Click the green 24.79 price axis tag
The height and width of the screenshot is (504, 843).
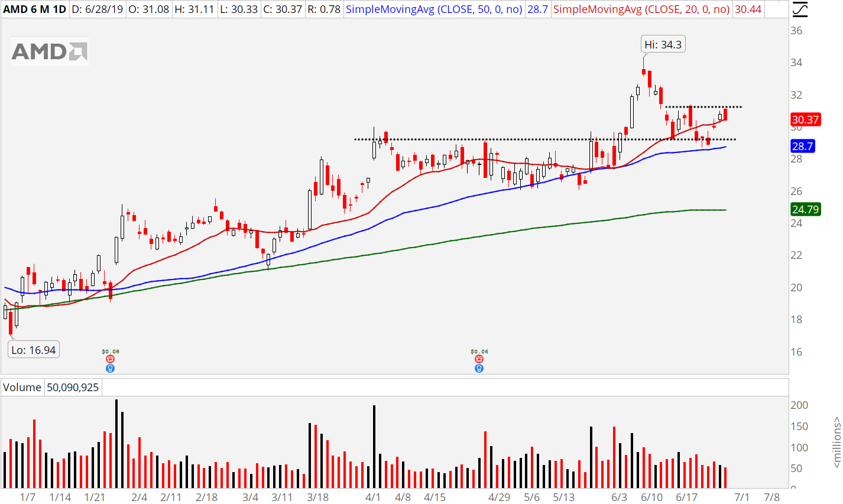805,209
